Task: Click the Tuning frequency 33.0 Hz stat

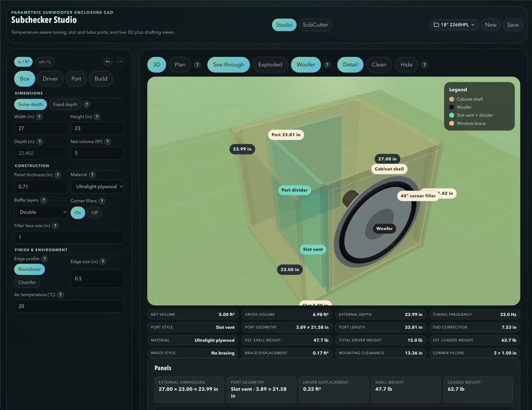Action: (474, 315)
